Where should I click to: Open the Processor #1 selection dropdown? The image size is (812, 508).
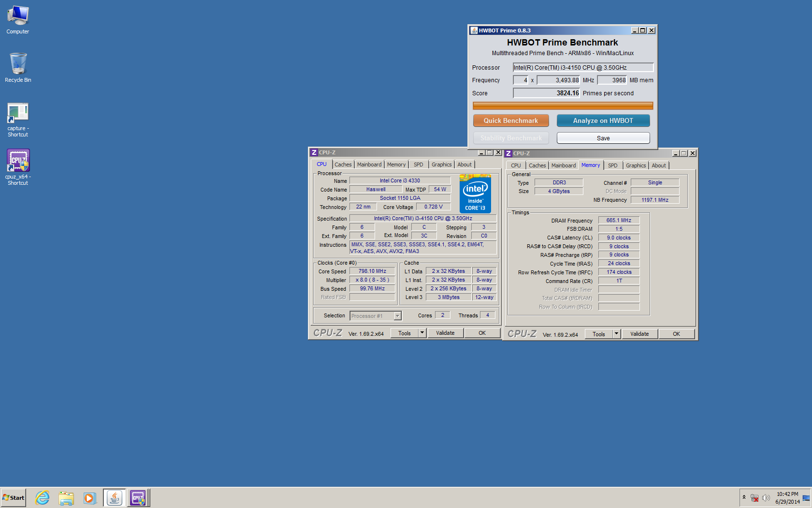point(376,316)
